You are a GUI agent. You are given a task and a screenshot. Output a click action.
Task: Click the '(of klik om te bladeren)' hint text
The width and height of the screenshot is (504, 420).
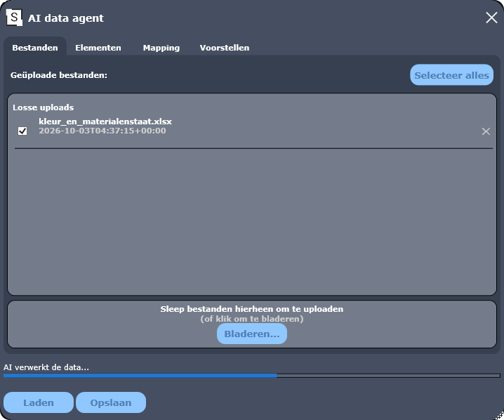click(x=252, y=319)
